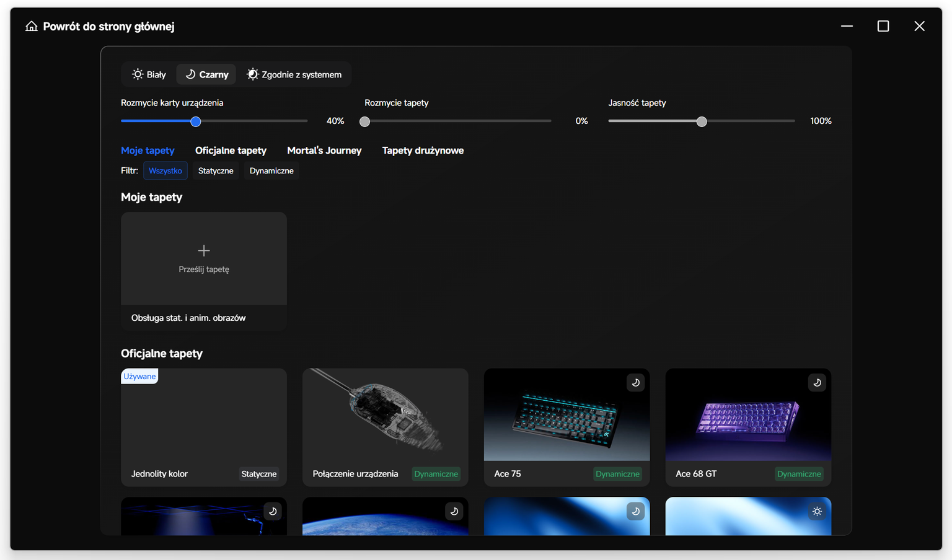This screenshot has width=952, height=560.
Task: Filter wallpapers by Statyczne
Action: pos(216,170)
